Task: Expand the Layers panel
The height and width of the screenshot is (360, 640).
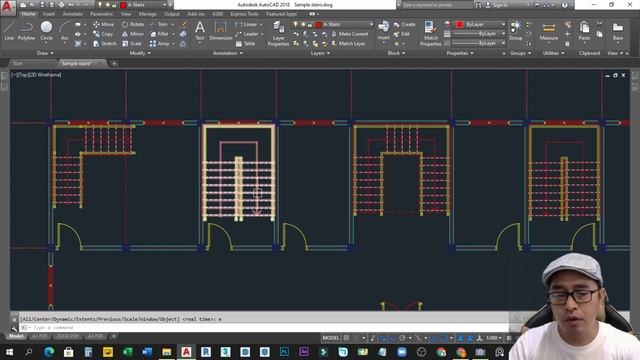Action: [320, 53]
